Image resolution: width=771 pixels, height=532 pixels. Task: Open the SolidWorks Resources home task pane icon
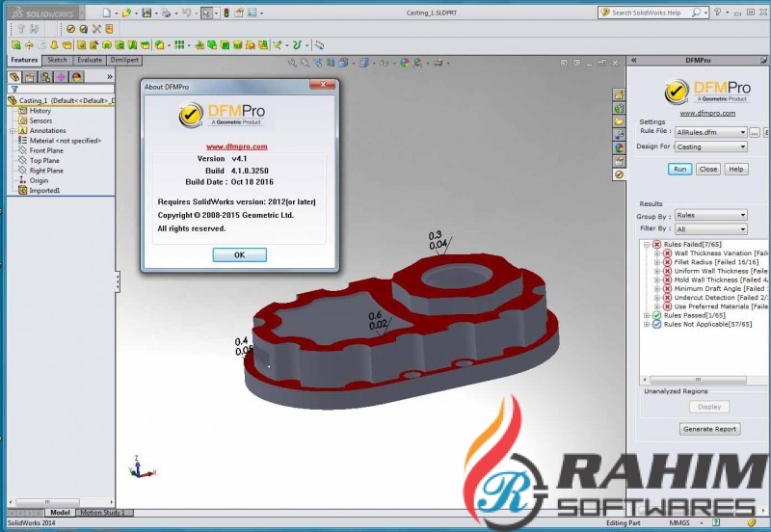click(619, 94)
